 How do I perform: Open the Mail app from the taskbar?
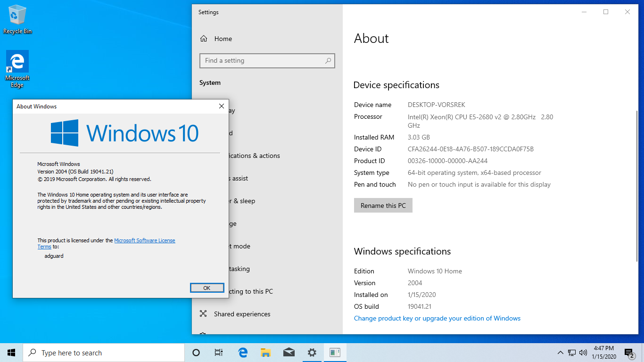click(289, 353)
